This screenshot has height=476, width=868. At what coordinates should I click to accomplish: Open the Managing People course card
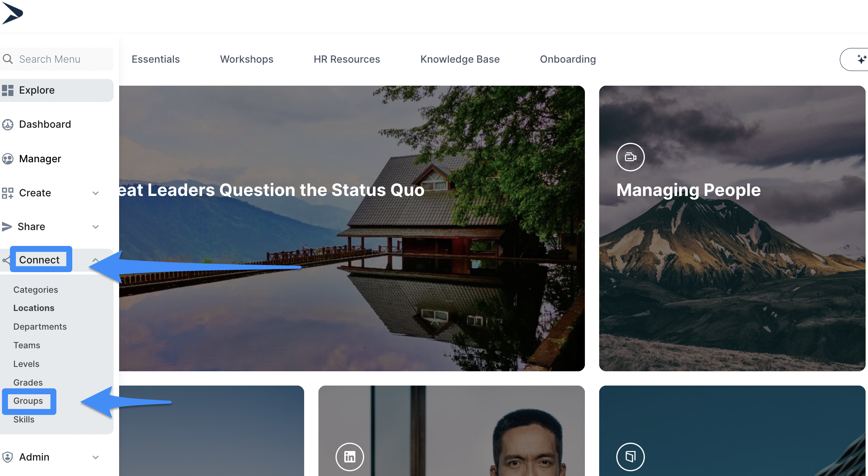(732, 228)
